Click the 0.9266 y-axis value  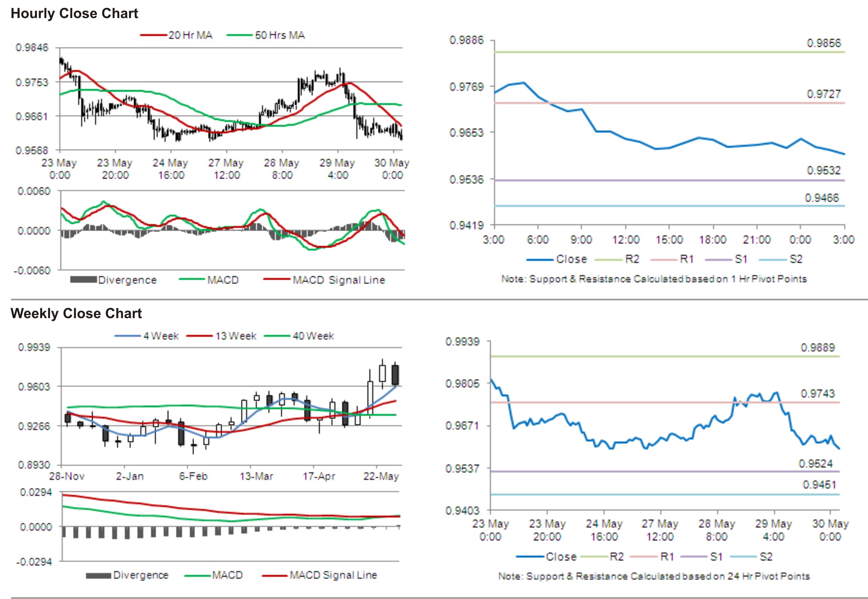point(34,426)
